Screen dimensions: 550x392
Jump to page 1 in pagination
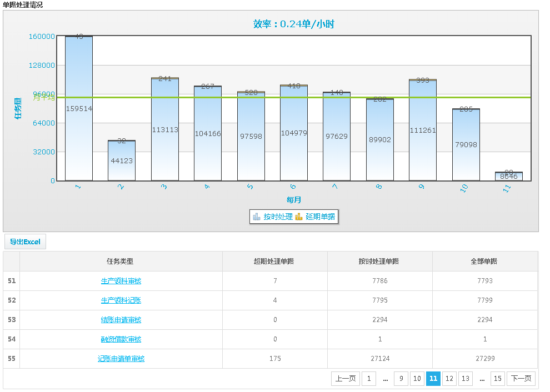click(x=369, y=379)
